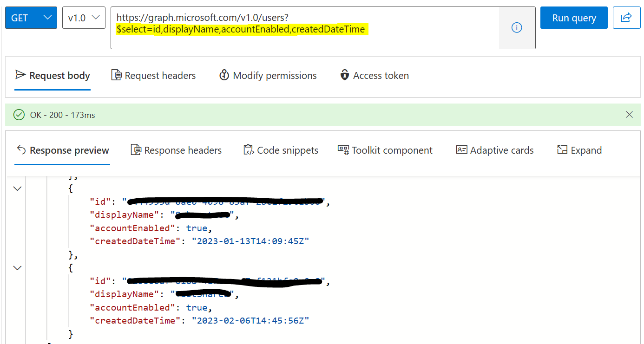Click the green success checkmark icon
This screenshot has height=344, width=644.
click(x=19, y=115)
